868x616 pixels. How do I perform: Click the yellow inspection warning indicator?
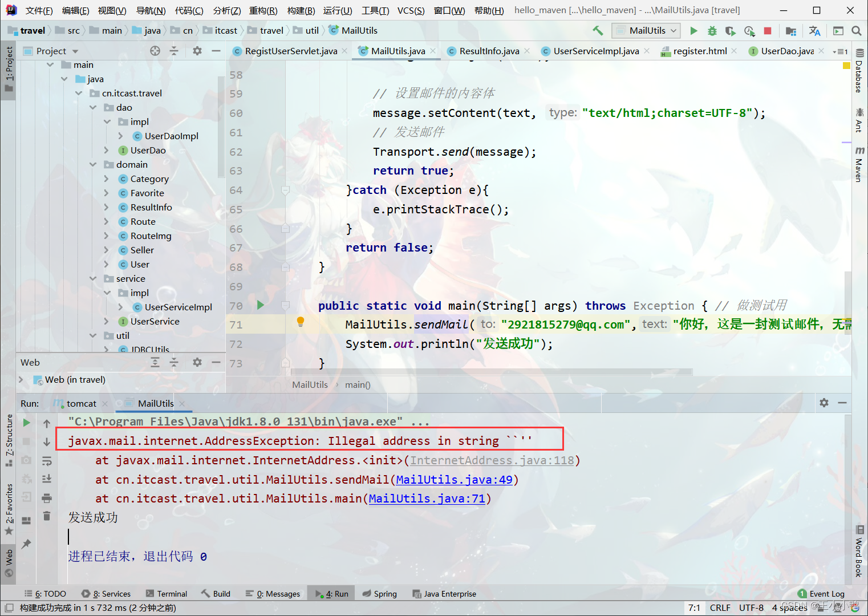tap(846, 66)
